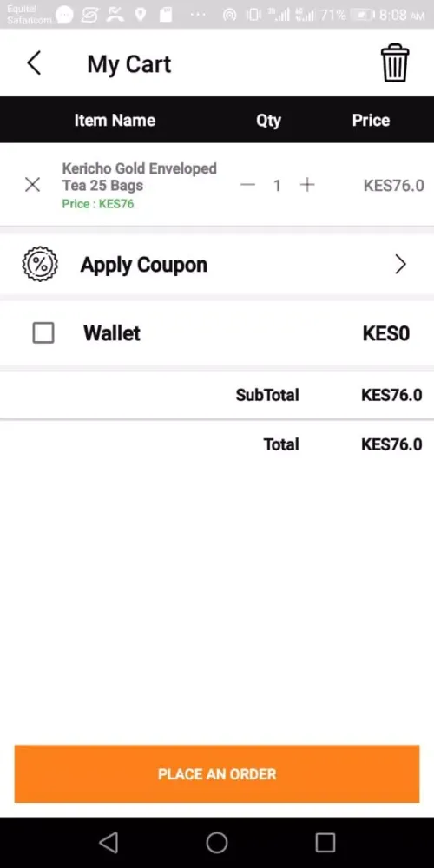The image size is (434, 868).
Task: Tap the Wallet label text
Action: coord(112,333)
